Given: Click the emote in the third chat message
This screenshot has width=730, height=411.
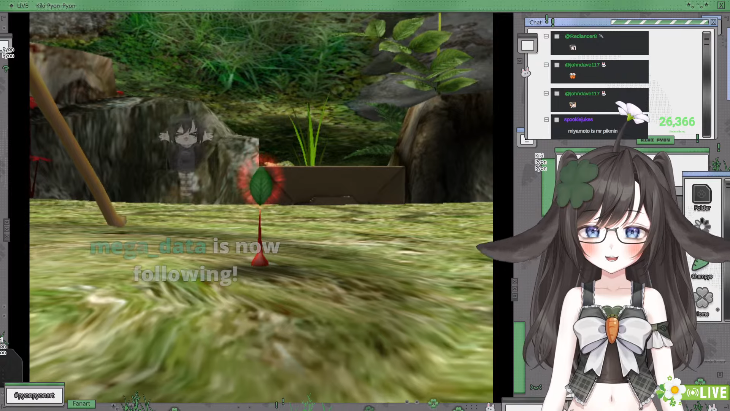Looking at the screenshot, I should (x=572, y=105).
